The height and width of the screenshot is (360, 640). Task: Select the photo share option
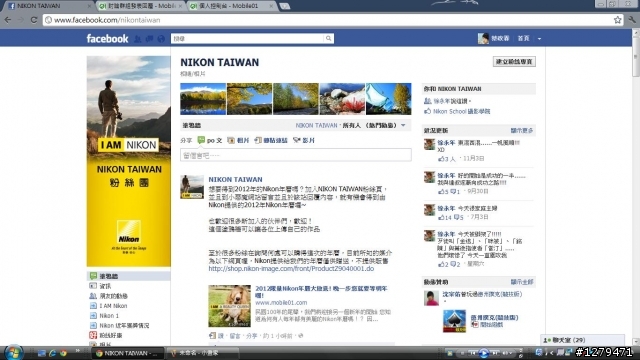238,140
